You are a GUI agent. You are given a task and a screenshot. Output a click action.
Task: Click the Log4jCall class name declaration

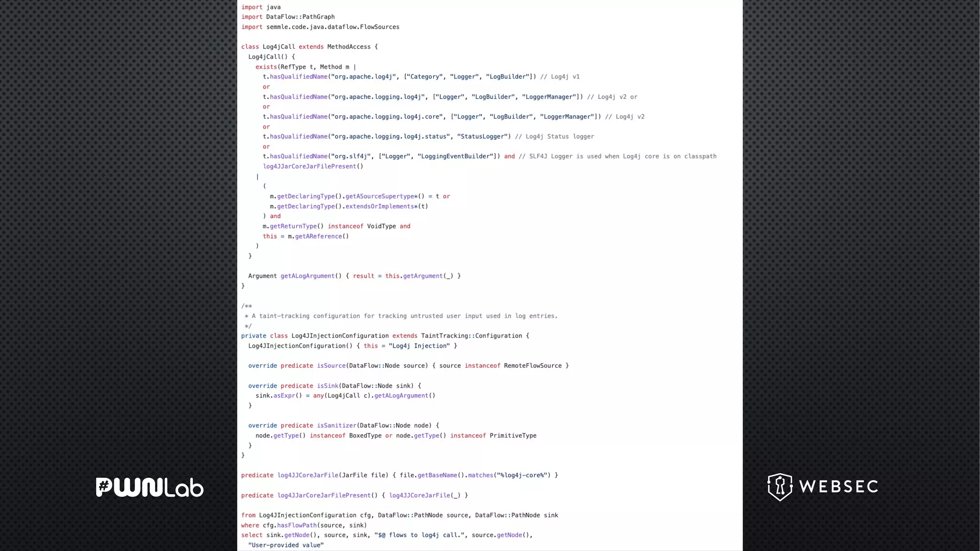tap(278, 47)
